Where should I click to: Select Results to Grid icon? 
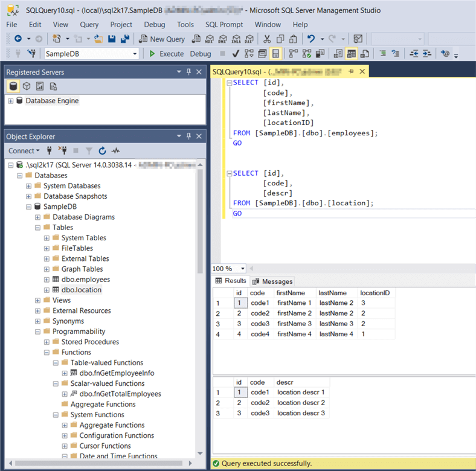click(351, 54)
